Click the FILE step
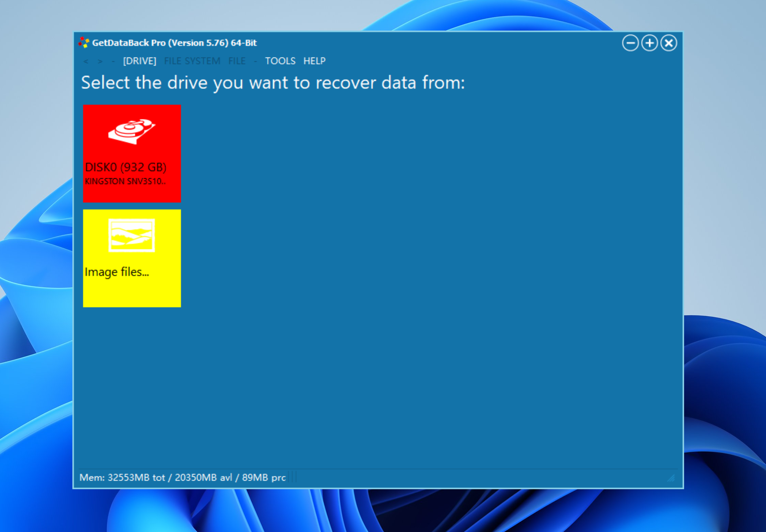The width and height of the screenshot is (766, 532). tap(237, 61)
